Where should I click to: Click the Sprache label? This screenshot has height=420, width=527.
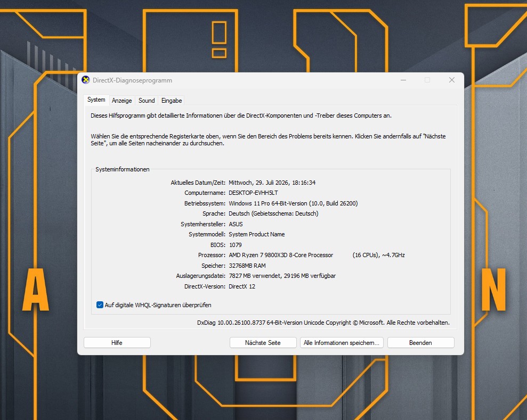[x=214, y=213]
